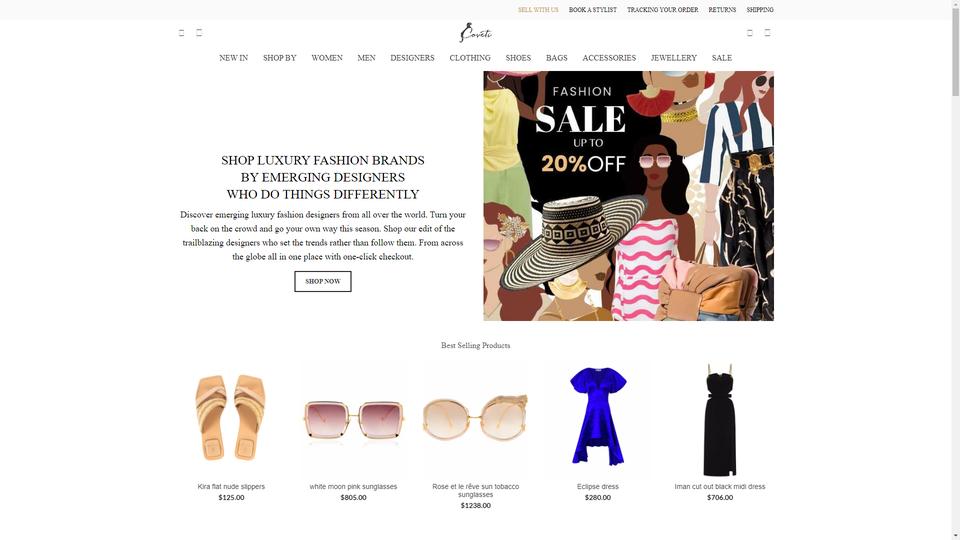
Task: Go to the SALE section
Action: [721, 58]
